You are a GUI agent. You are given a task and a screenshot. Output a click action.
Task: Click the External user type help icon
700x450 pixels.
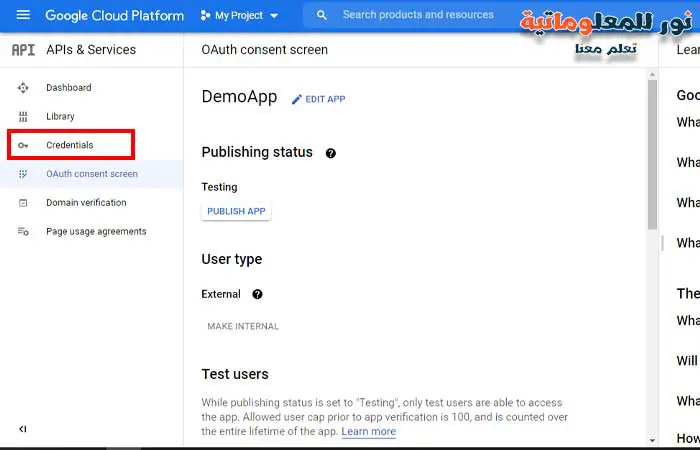pos(257,294)
